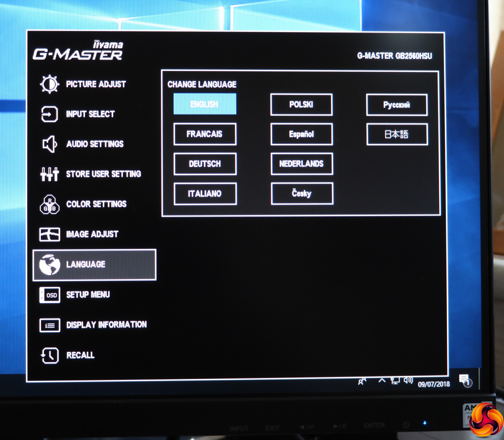
Task: Select ITALIANO language option
Action: [x=205, y=194]
